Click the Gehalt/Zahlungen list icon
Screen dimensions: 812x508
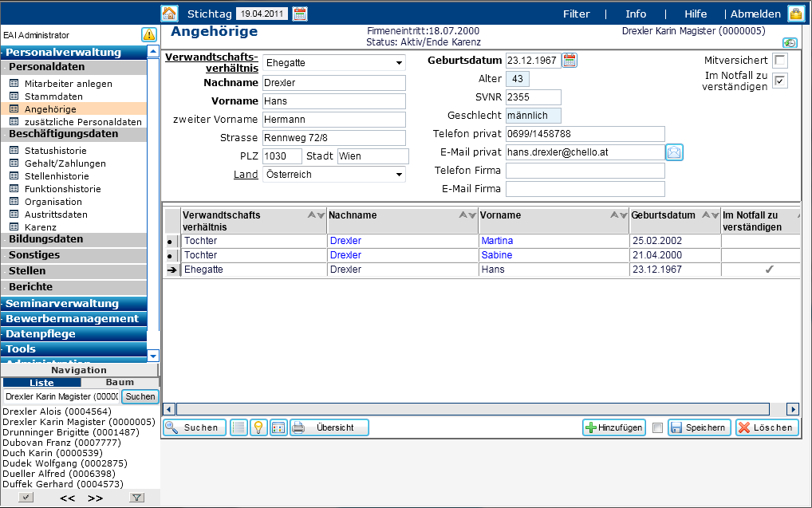click(x=14, y=163)
